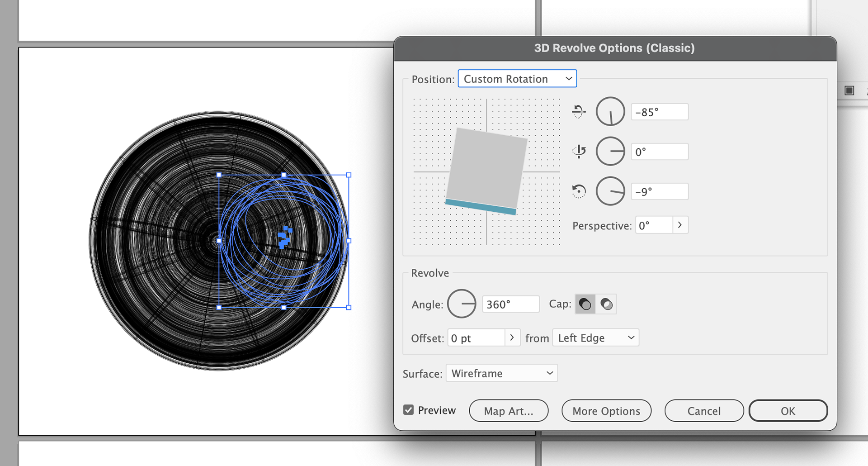This screenshot has width=868, height=466.
Task: Click the panel icon behind the dialog
Action: click(849, 90)
